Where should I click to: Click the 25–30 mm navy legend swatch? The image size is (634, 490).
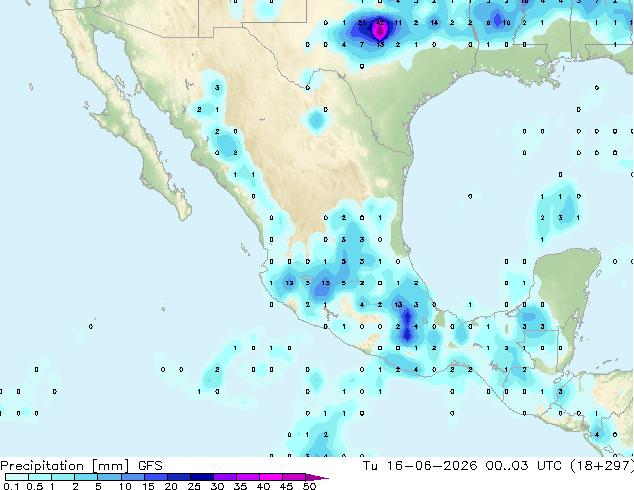pos(201,477)
